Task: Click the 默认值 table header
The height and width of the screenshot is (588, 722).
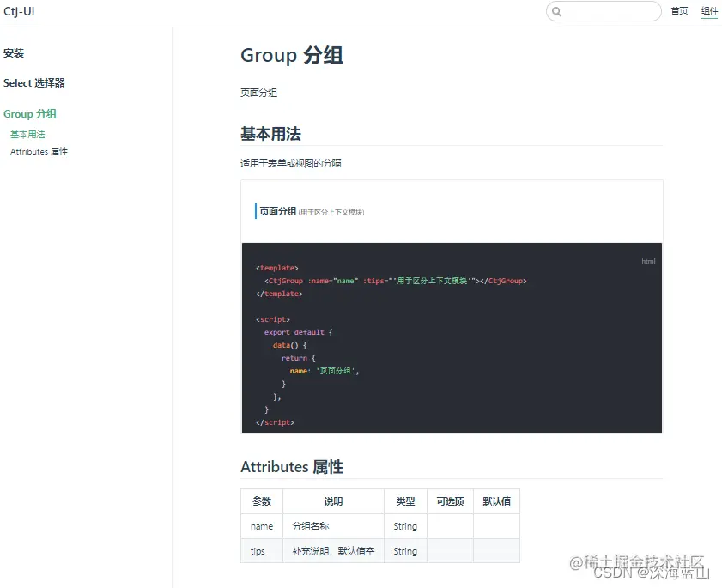Action: tap(497, 501)
